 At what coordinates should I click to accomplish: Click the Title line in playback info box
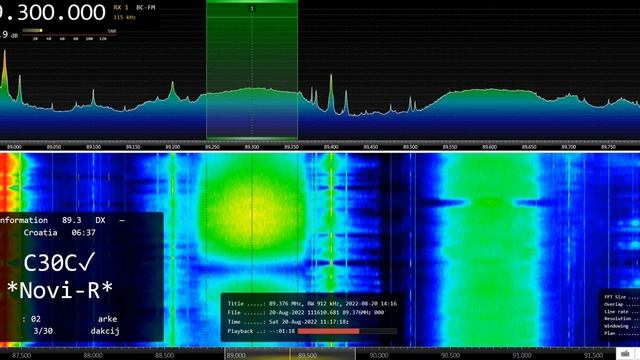coord(312,304)
